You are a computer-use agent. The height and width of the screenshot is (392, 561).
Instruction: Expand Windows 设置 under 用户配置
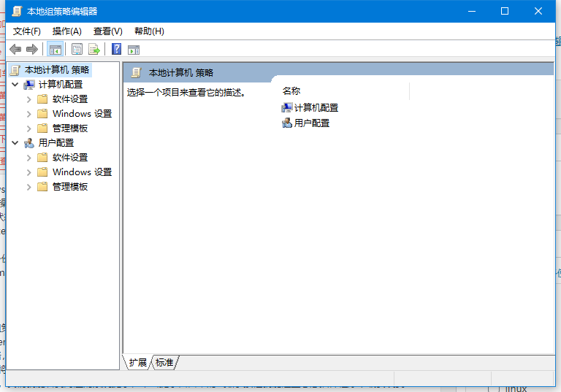point(29,172)
